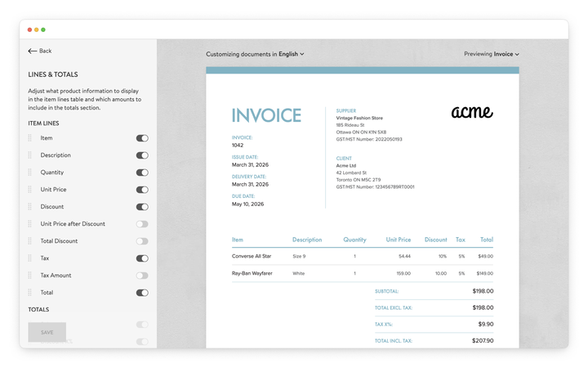Switch off the Total toggle
This screenshot has width=588, height=368.
(x=142, y=293)
